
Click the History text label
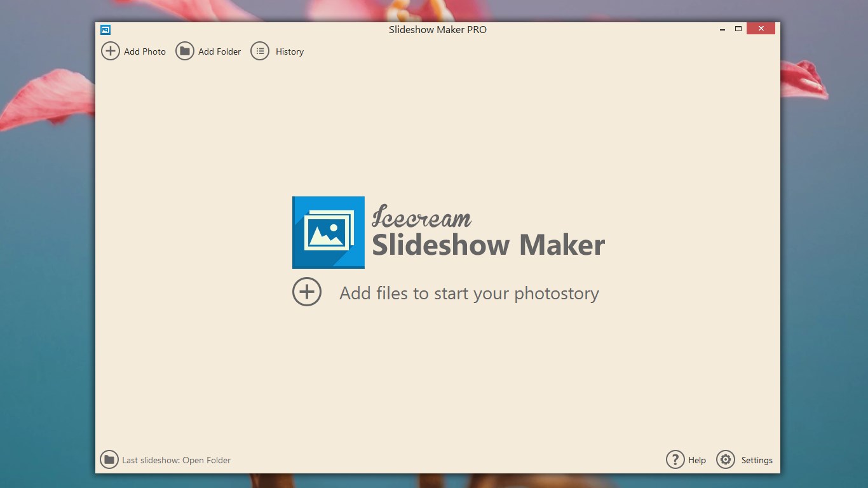290,52
